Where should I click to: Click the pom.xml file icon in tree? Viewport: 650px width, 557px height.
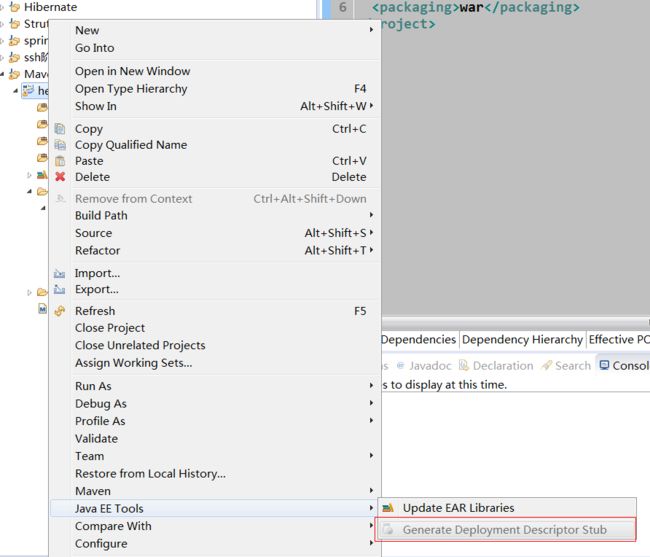(x=42, y=308)
